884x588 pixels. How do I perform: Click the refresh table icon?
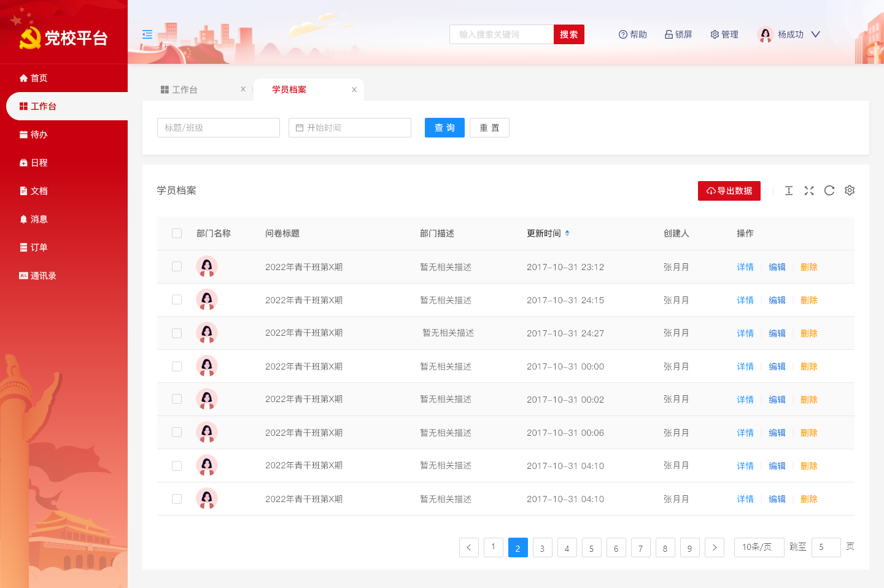(829, 191)
